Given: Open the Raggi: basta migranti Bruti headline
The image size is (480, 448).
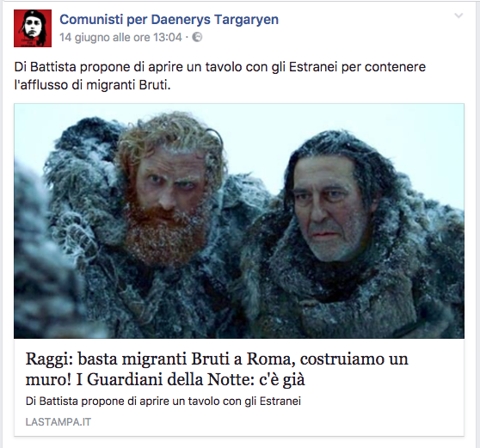Looking at the screenshot, I should point(217,369).
